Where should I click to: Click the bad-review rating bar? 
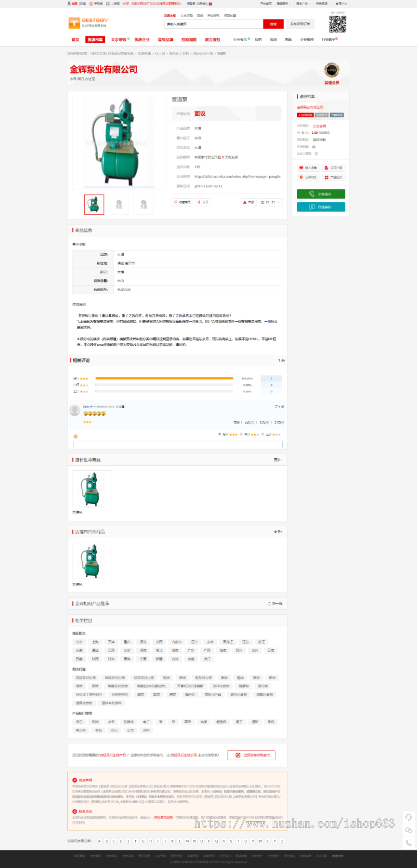[x=164, y=392]
